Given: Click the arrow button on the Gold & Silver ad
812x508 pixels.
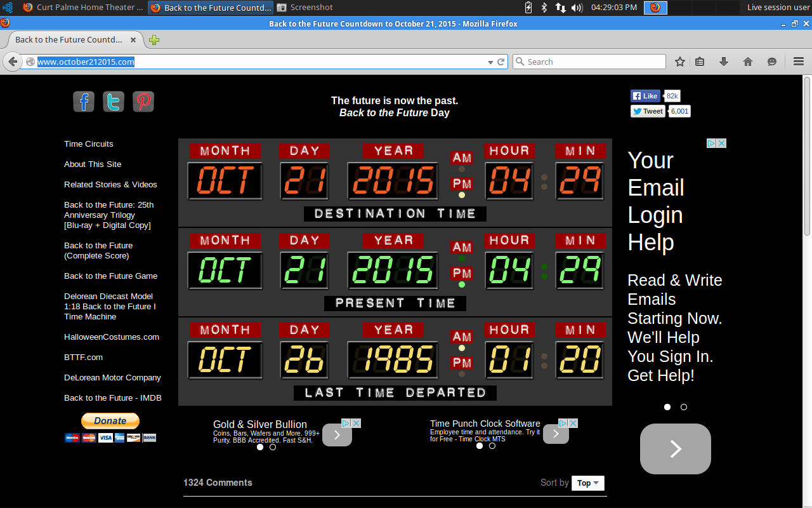Looking at the screenshot, I should 337,435.
